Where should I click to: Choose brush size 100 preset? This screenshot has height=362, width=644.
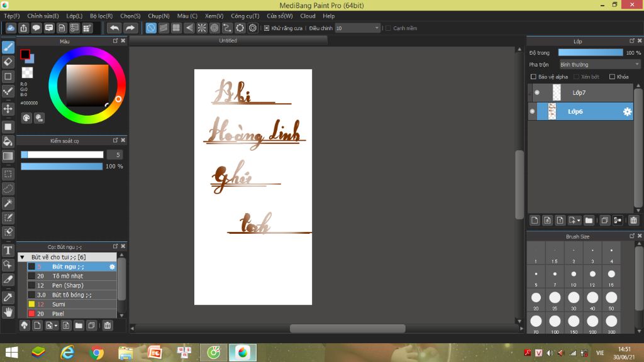click(555, 324)
